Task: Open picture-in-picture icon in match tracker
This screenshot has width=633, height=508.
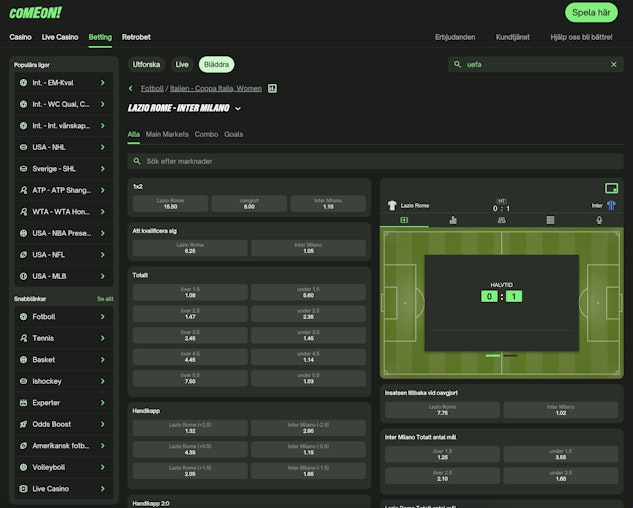Action: click(x=612, y=188)
